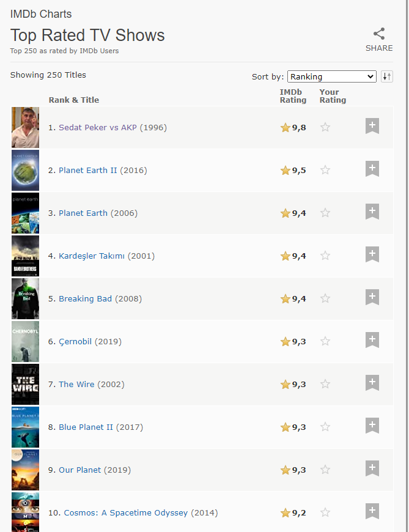This screenshot has width=409, height=532.
Task: Click the IMDb Rating column header
Action: 293,96
